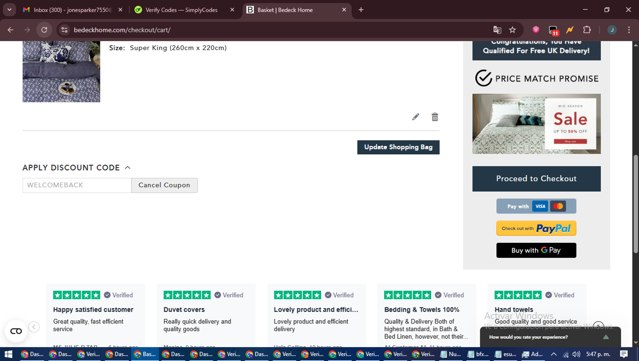
Task: Open the Sale banner image
Action: [x=536, y=124]
